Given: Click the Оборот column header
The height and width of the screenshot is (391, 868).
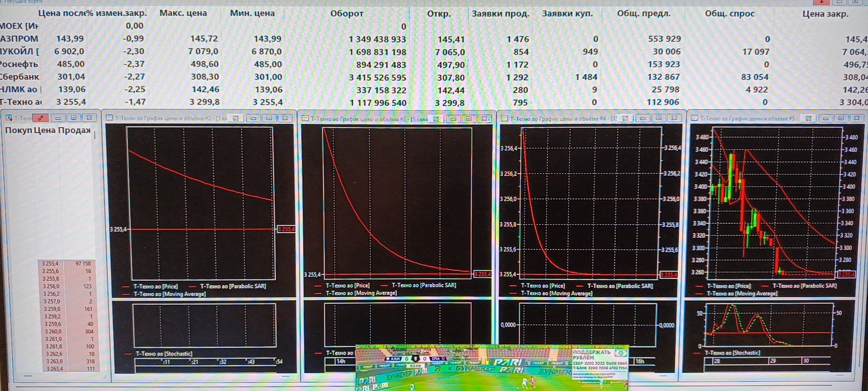Looking at the screenshot, I should pyautogui.click(x=346, y=13).
